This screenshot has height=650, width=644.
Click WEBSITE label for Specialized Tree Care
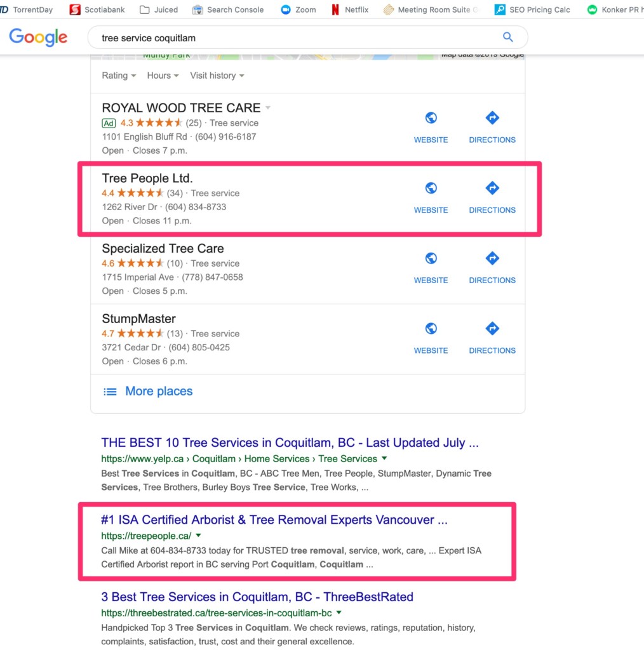(431, 280)
